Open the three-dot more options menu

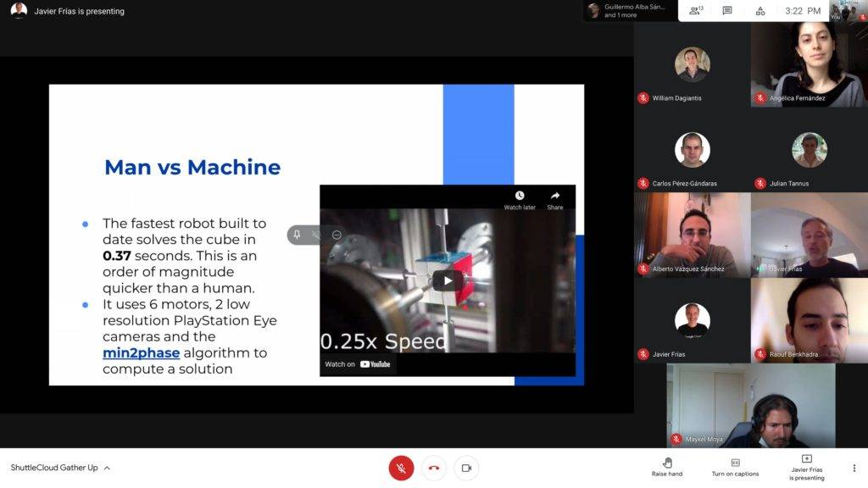click(x=854, y=468)
